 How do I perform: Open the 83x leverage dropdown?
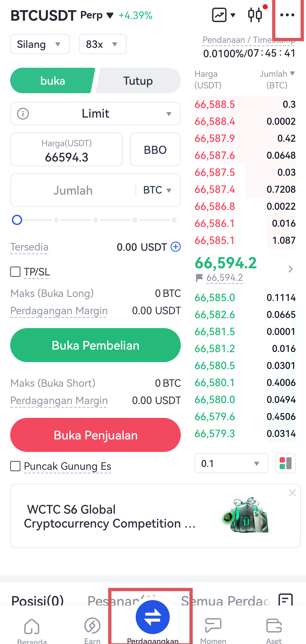pyautogui.click(x=103, y=44)
